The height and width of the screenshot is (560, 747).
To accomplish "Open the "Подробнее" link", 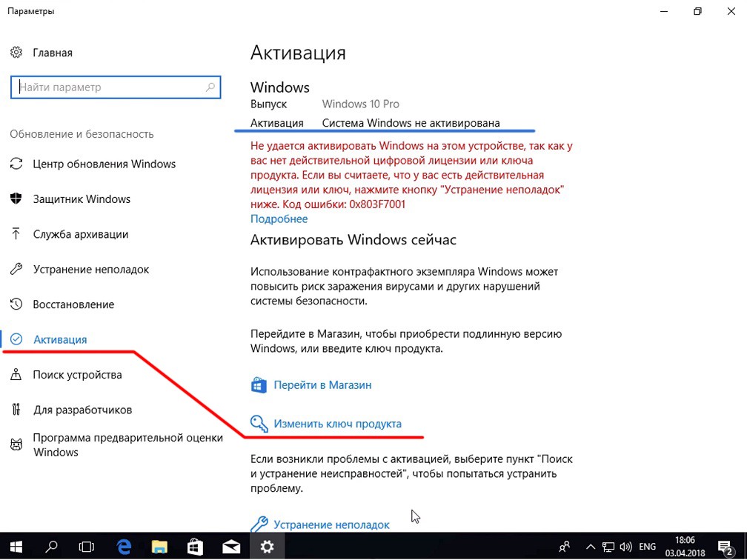I will (279, 219).
